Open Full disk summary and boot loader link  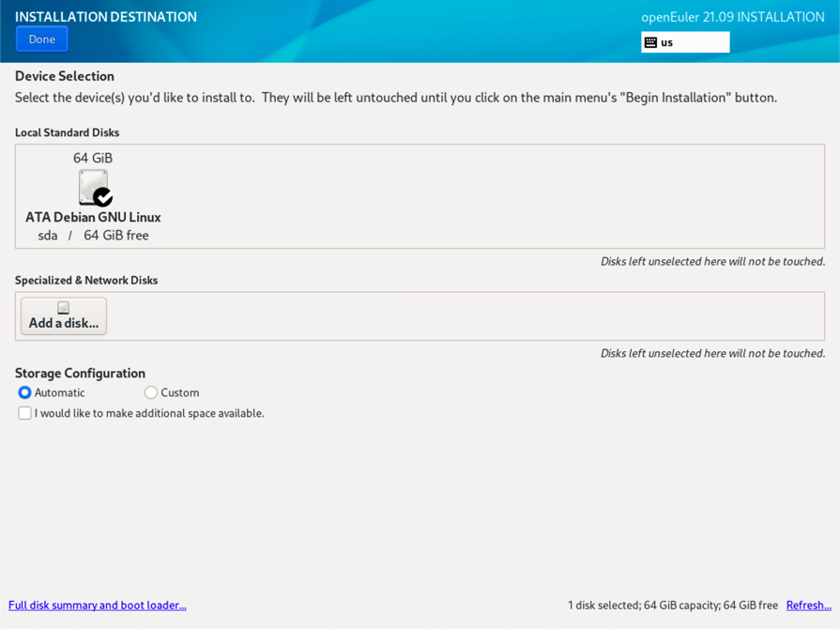pos(98,606)
